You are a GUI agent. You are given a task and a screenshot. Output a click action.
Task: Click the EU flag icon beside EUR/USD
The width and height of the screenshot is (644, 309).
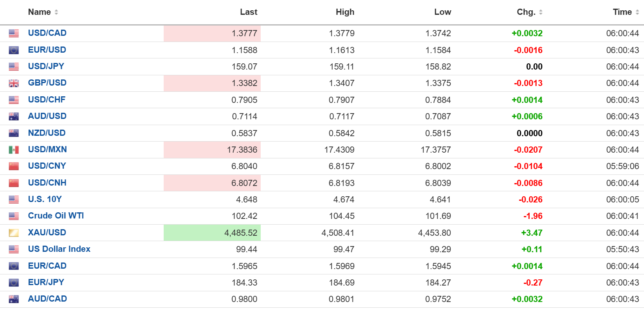coord(14,50)
